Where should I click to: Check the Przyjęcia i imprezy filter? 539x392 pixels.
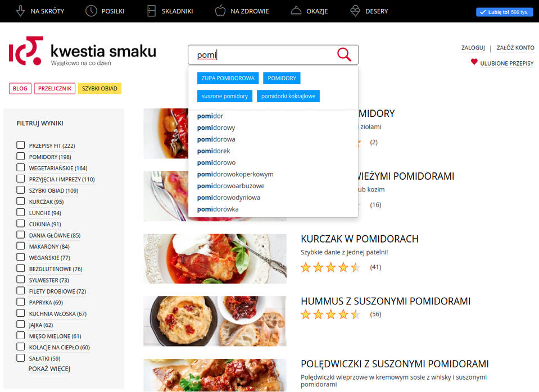point(21,179)
